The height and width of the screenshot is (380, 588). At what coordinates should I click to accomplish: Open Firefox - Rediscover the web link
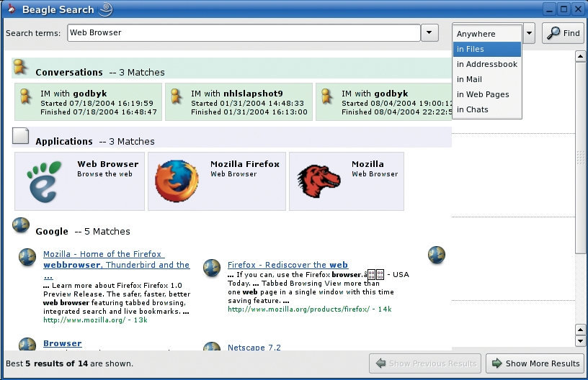click(x=288, y=265)
